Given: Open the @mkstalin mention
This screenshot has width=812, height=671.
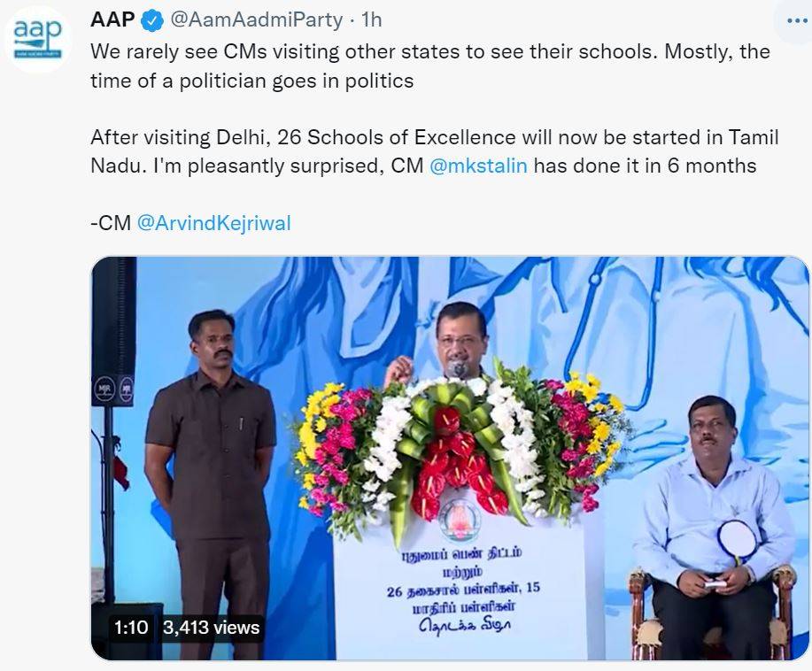Looking at the screenshot, I should (478, 166).
